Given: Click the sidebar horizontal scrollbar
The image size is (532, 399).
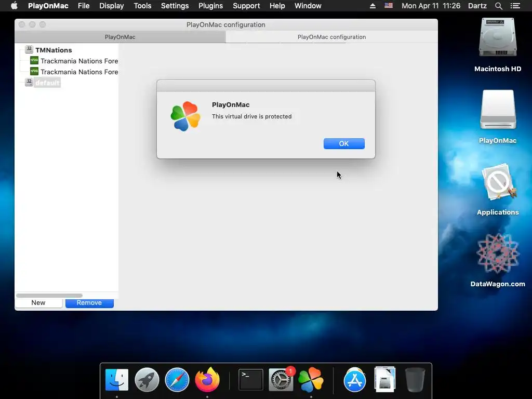Looking at the screenshot, I should coord(49,296).
